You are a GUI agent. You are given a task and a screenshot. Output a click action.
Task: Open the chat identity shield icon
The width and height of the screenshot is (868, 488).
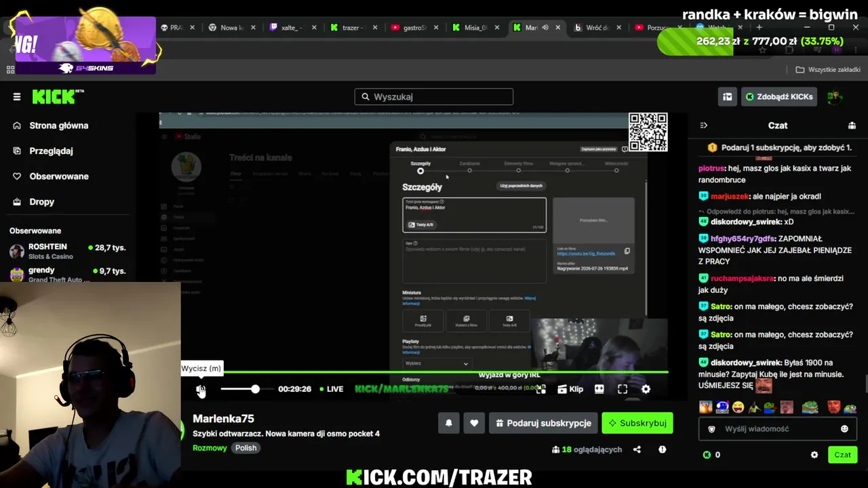tap(711, 429)
